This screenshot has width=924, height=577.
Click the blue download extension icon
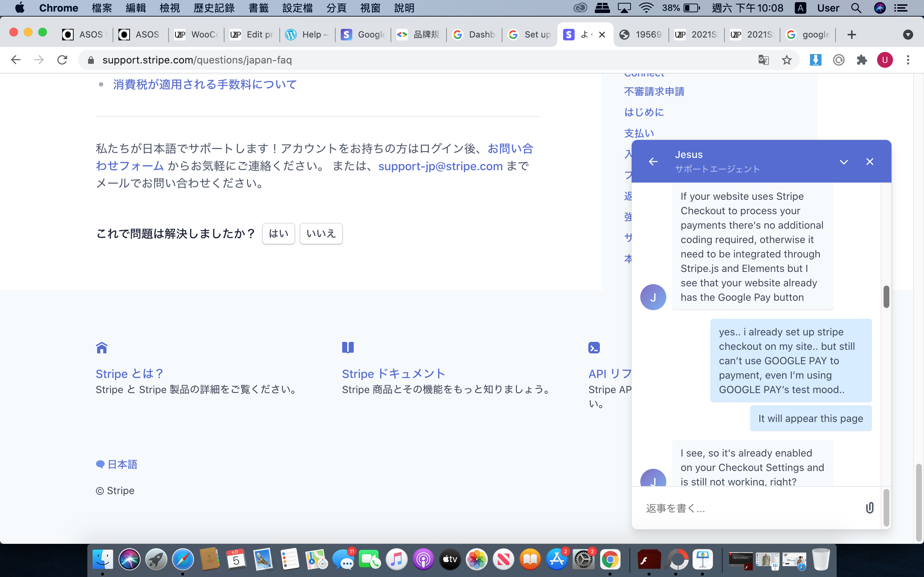(815, 60)
